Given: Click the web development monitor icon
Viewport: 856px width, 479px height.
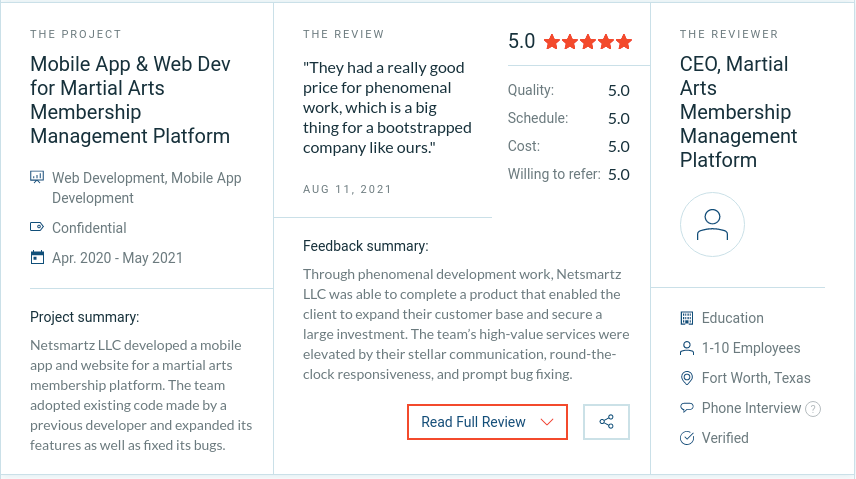Looking at the screenshot, I should tap(37, 178).
